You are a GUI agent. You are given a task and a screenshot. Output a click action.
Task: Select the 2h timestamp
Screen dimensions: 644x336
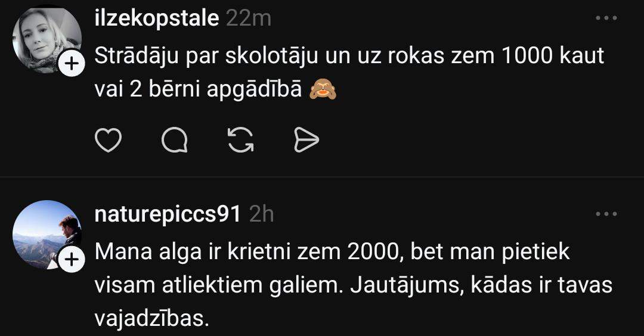coord(261,214)
